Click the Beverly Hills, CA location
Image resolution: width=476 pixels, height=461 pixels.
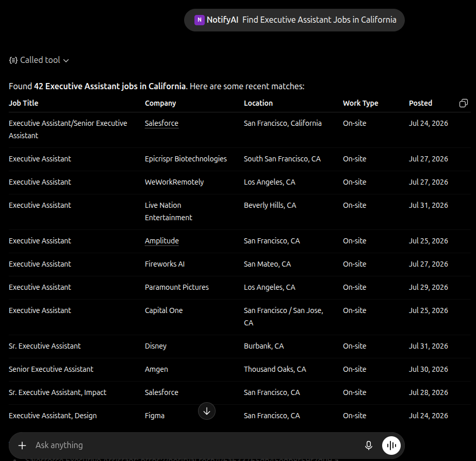click(x=270, y=205)
